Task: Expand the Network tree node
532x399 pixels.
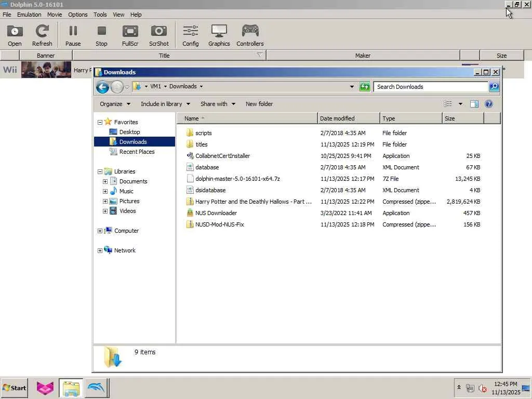Action: [x=100, y=250]
